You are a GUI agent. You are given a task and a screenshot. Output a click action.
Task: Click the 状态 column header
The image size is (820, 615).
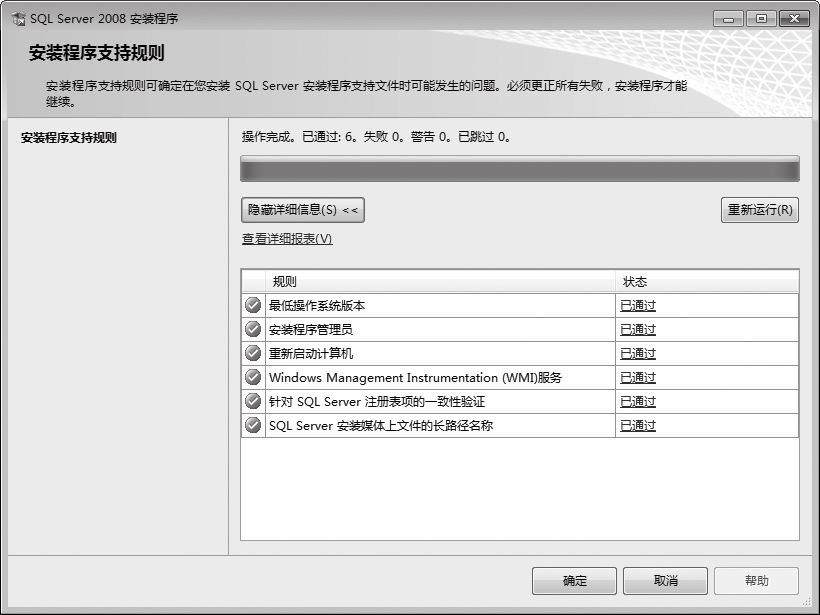pyautogui.click(x=707, y=282)
